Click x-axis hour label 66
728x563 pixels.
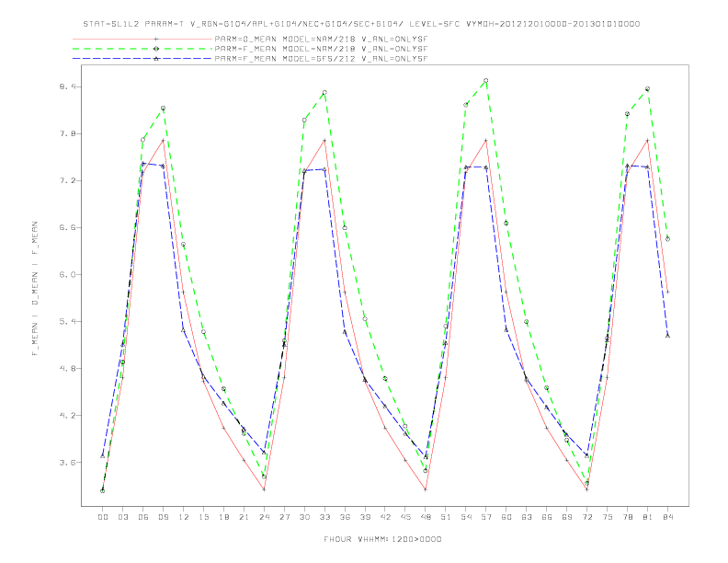coord(547,517)
